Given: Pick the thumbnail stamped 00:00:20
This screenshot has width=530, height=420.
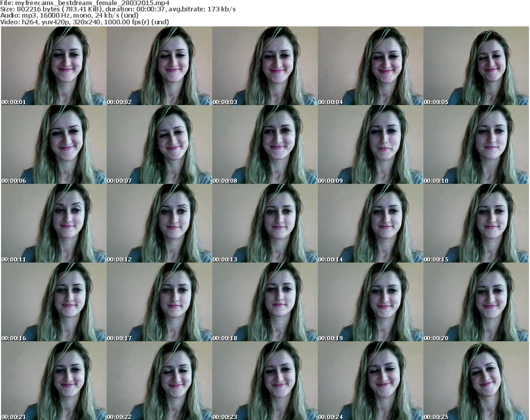Looking at the screenshot, I should click(x=476, y=302).
